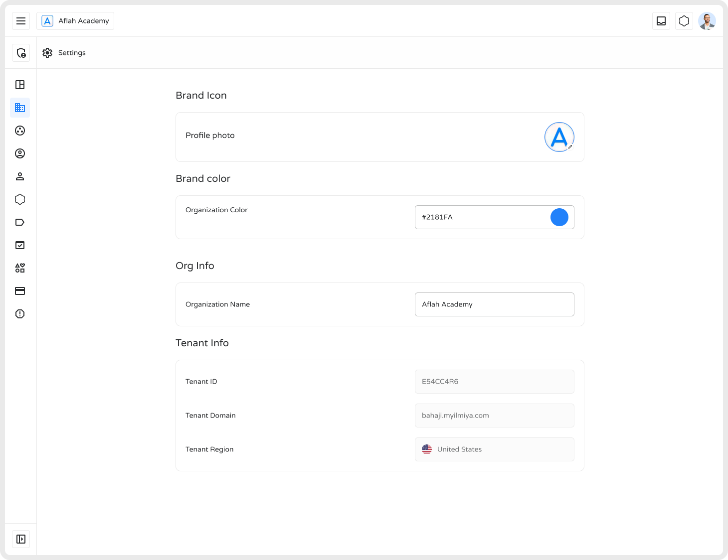Screen dimensions: 728x560
Task: Open the account circle icon in sidebar
Action: (x=20, y=153)
